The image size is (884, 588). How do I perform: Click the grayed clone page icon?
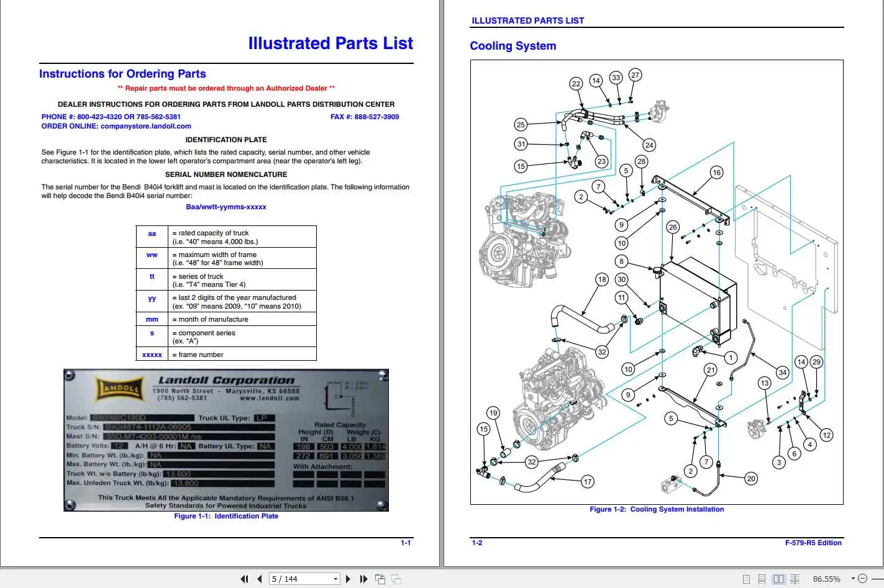(395, 578)
